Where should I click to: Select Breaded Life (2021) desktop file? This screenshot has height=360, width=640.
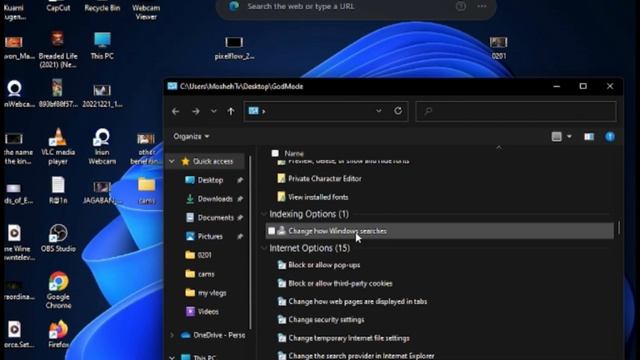58,49
